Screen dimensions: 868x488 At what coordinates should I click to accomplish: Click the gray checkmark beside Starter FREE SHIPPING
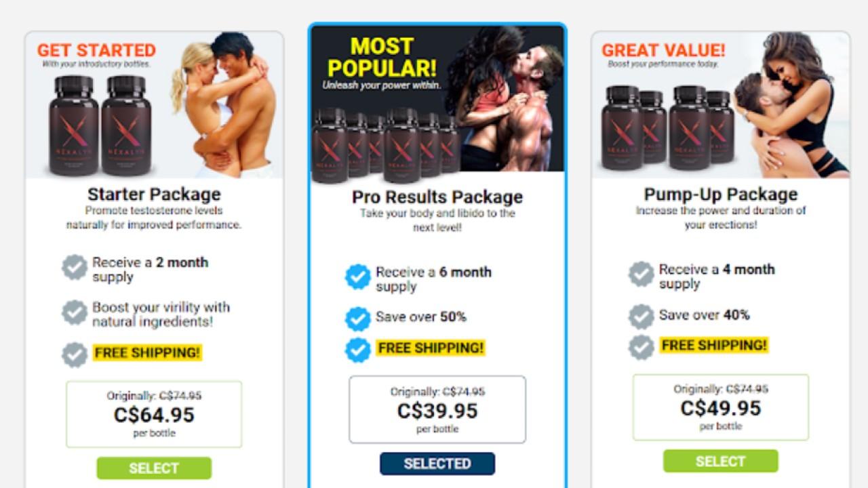click(75, 354)
